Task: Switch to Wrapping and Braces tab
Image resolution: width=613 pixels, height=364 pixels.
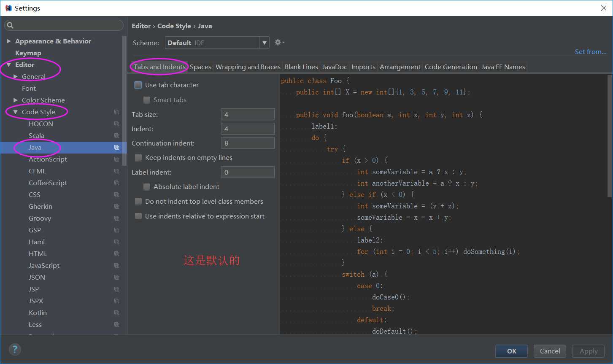Action: click(x=248, y=67)
